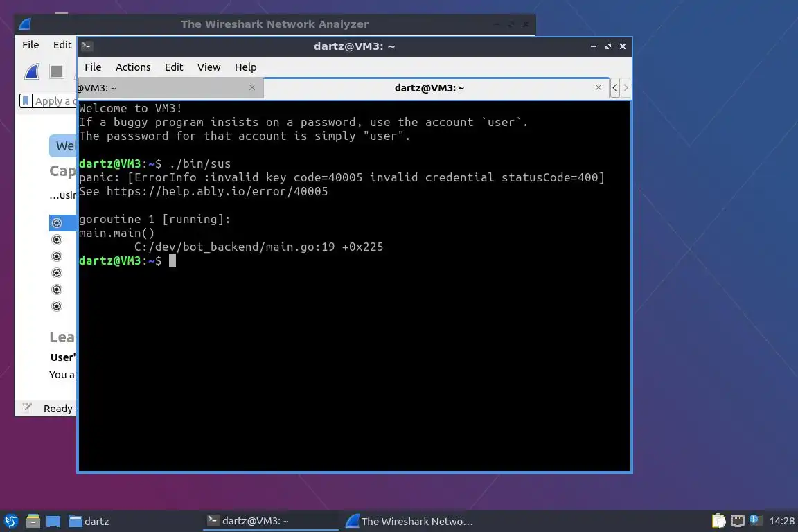This screenshot has width=798, height=532.
Task: Switch to the Wireshark taskbar entry
Action: coord(409,521)
